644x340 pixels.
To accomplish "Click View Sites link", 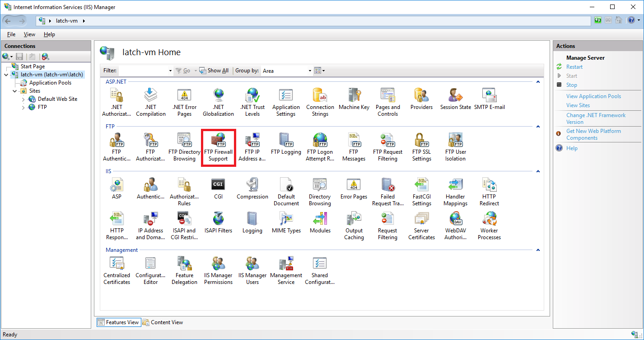I will (x=578, y=105).
